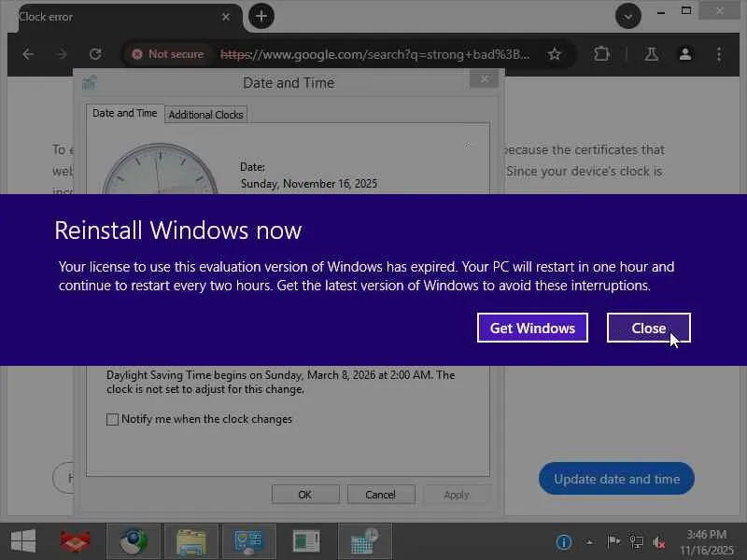Open the Action Center flag icon
Screen dimensions: 747x560
[613, 541]
